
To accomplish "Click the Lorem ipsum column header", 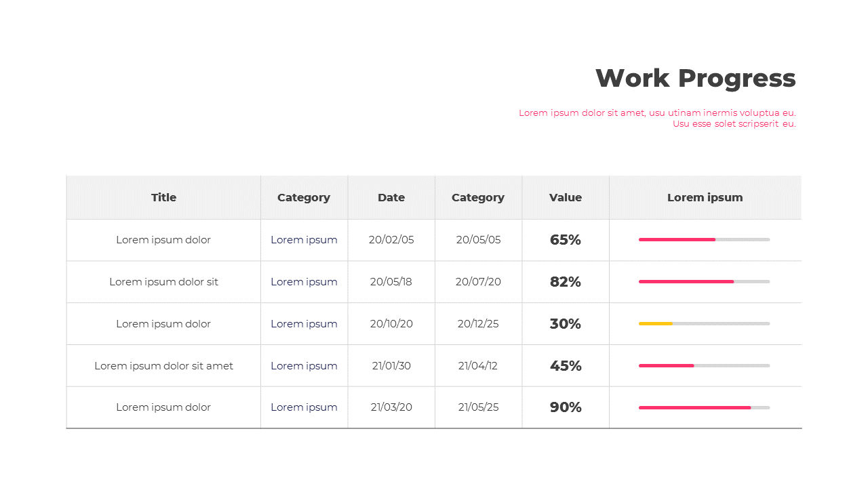I will coord(705,198).
